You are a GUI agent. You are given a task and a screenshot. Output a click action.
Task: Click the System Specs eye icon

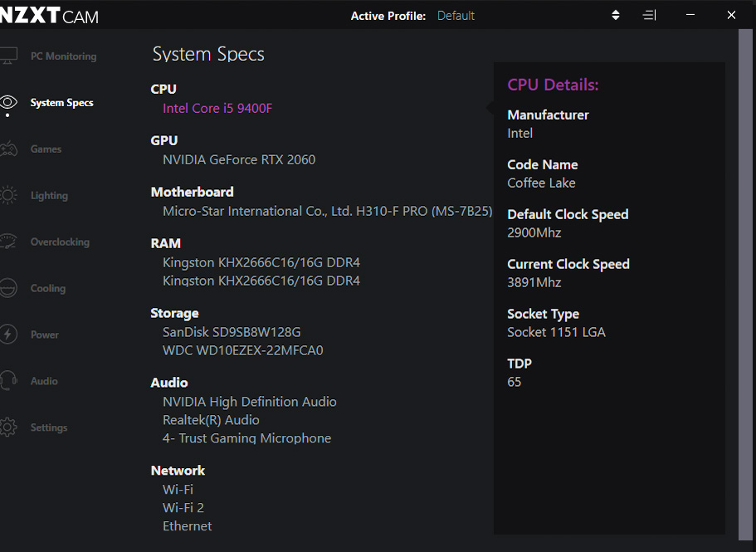pos(8,102)
